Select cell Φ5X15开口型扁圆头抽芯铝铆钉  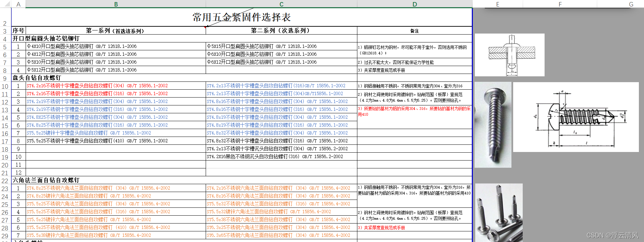coord(281,46)
